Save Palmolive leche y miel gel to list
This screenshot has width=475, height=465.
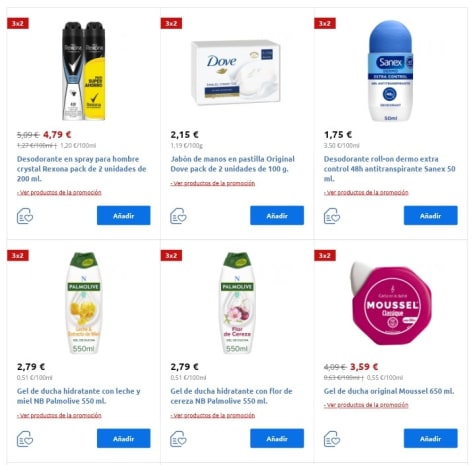(25, 439)
